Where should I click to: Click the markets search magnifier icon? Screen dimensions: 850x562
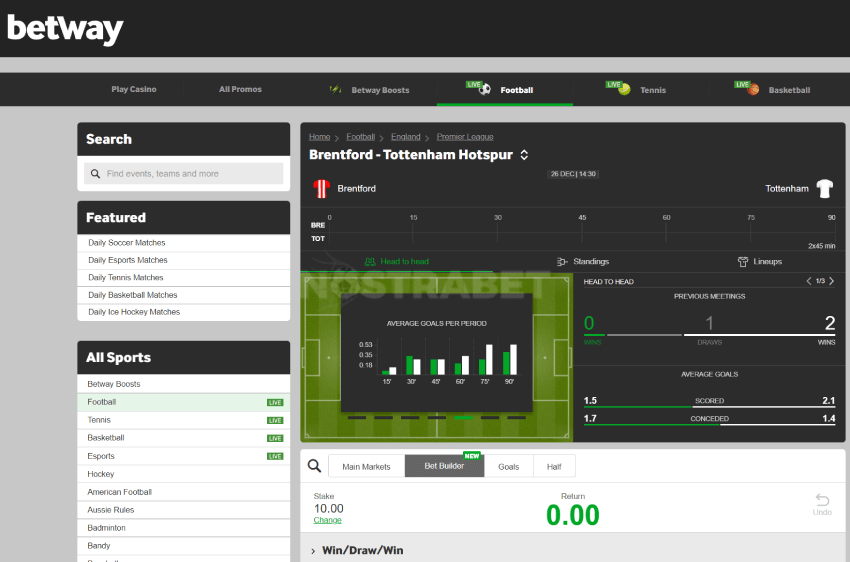click(314, 466)
